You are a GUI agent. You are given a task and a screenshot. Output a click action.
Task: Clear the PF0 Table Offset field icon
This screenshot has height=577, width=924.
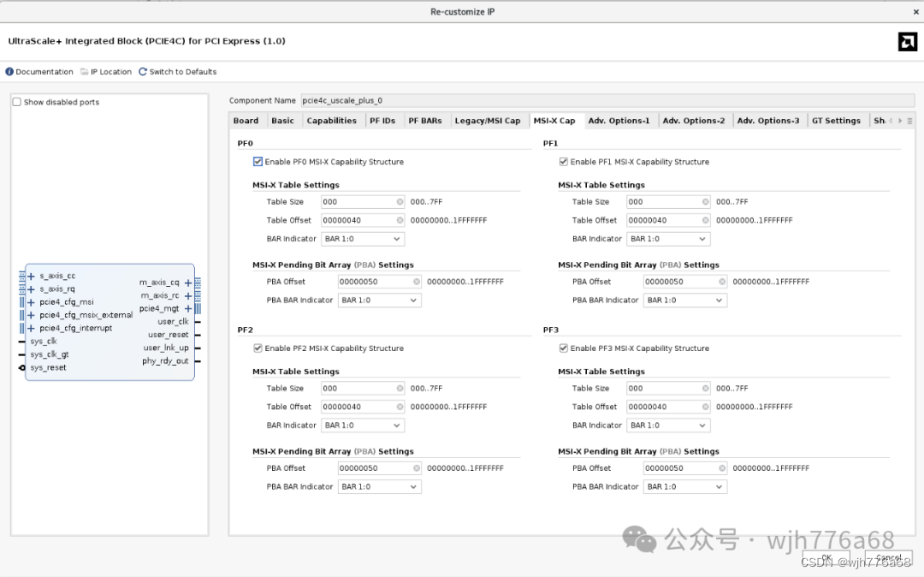click(400, 220)
